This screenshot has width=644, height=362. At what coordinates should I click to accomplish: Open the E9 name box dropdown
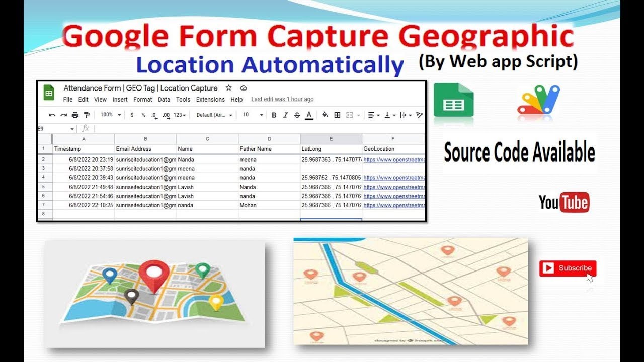(x=72, y=129)
